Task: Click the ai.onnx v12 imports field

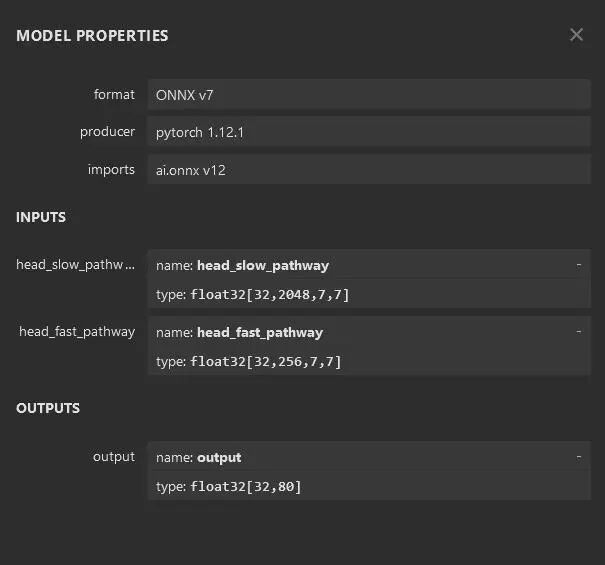Action: pos(368,170)
